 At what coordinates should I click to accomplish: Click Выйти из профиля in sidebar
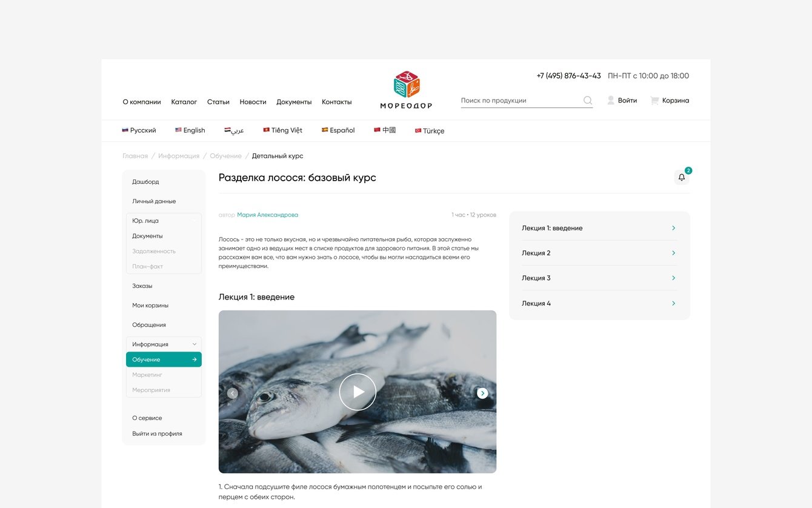157,434
